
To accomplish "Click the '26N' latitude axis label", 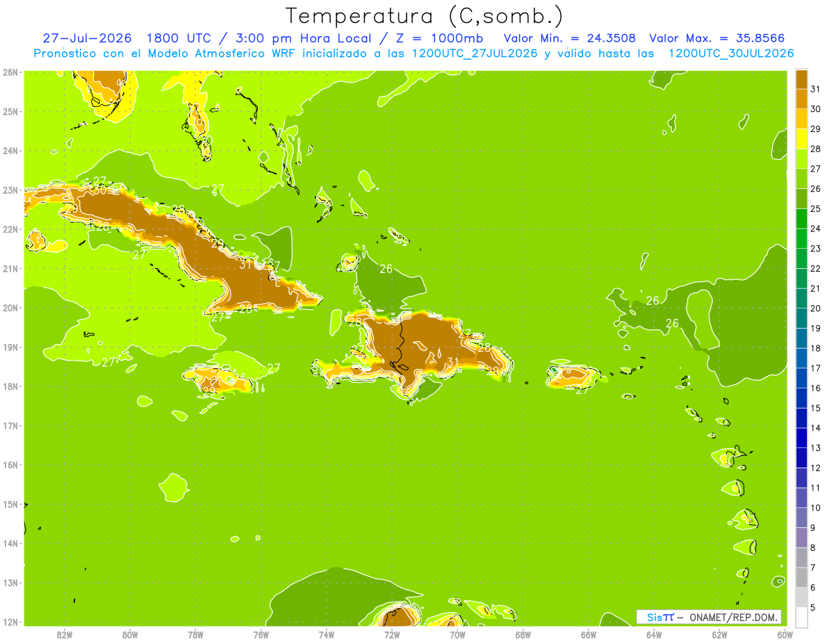I will (10, 72).
